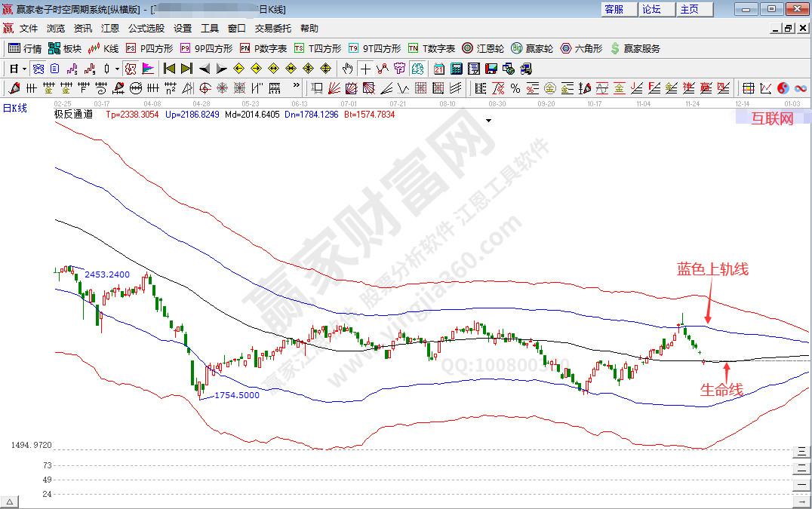Open the 六角形 hexagon chart tool
This screenshot has width=812, height=509.
tap(580, 48)
